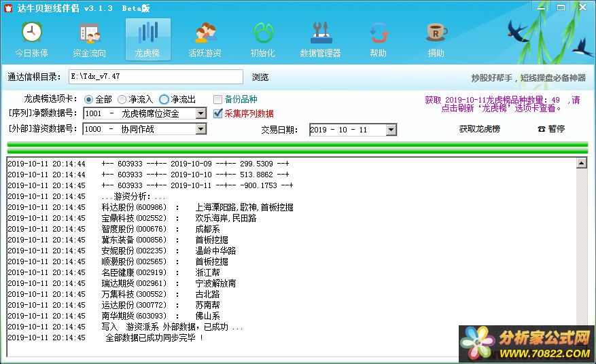Screen dimensions: 596x364
Task: Click log value -900.1753
Action: point(258,185)
